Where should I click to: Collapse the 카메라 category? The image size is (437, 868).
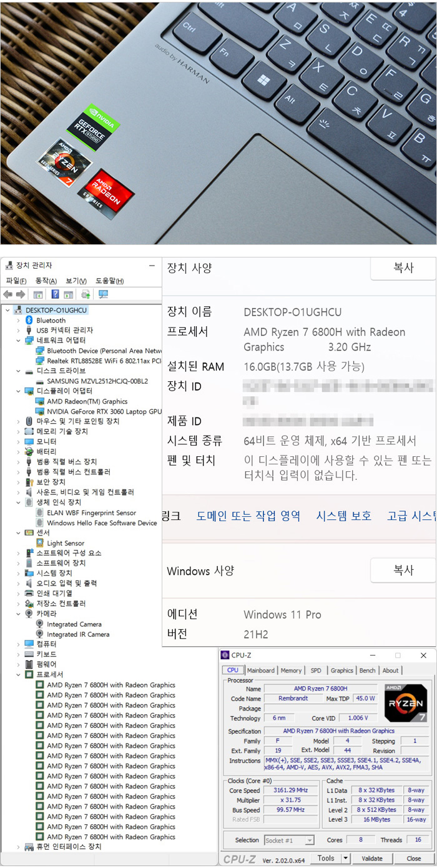click(19, 614)
